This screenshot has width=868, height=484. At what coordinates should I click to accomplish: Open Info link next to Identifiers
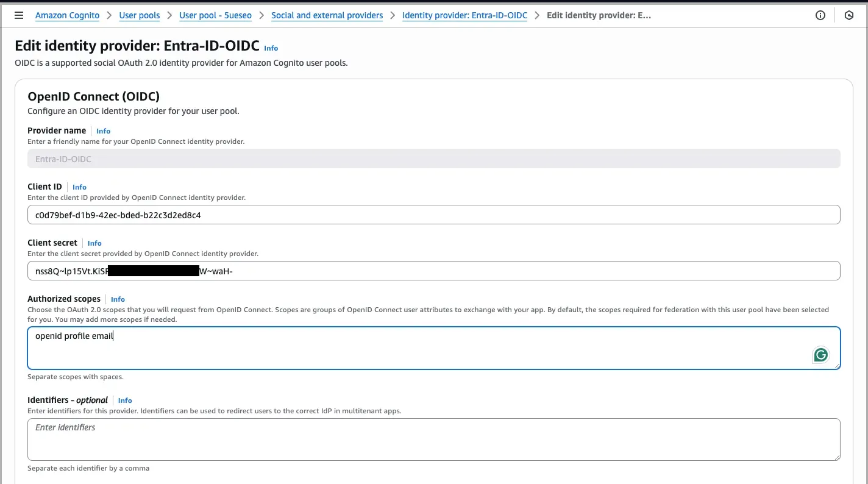[x=125, y=400]
